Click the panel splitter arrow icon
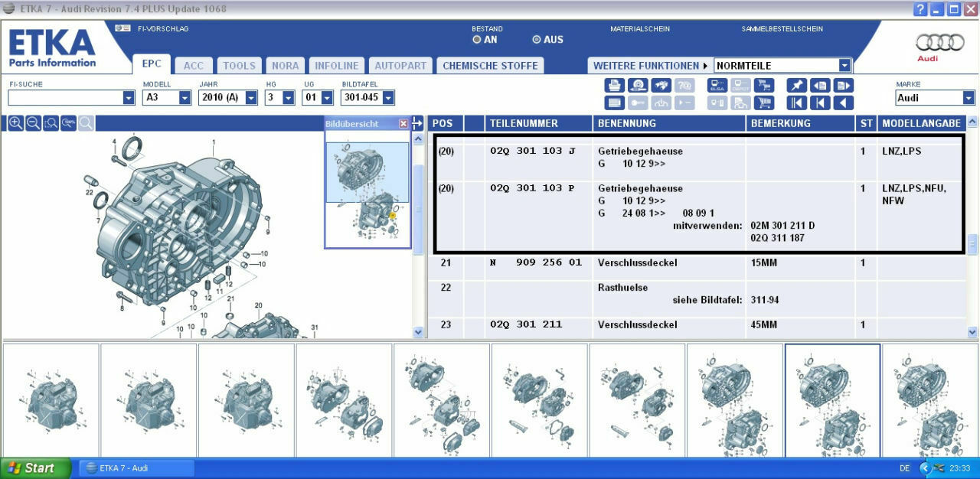This screenshot has width=980, height=479. point(417,122)
